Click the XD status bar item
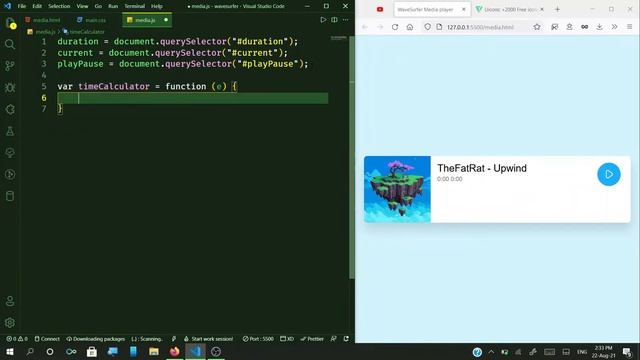This screenshot has height=360, width=640. click(x=287, y=339)
